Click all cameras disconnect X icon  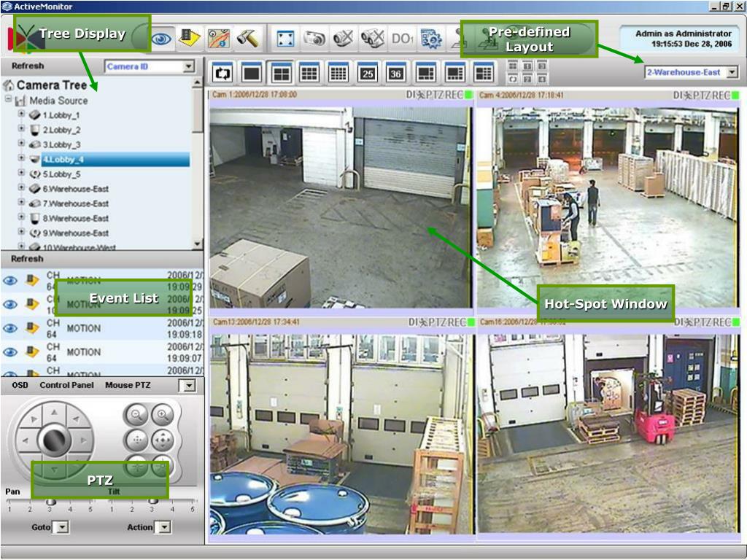[x=373, y=39]
